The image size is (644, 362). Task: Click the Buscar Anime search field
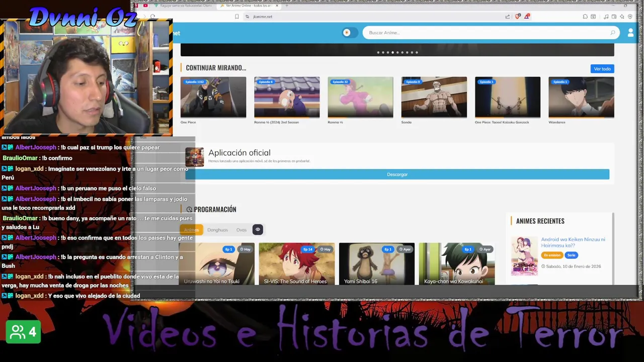(x=491, y=33)
